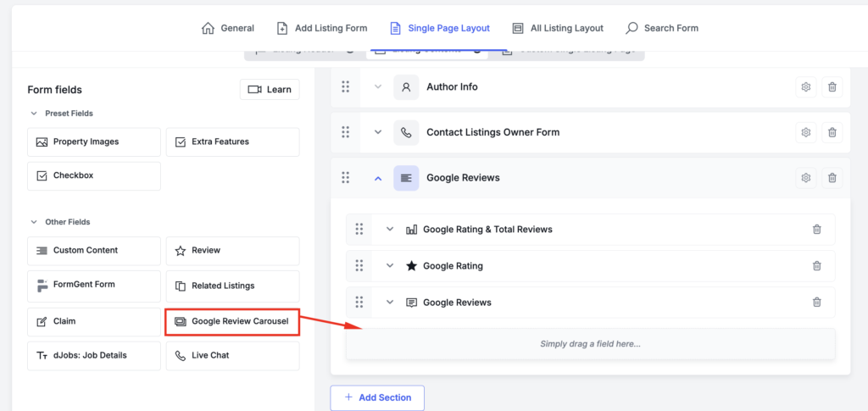Delete the Contact Listings Owner Form section
The height and width of the screenshot is (411, 868).
click(x=832, y=132)
